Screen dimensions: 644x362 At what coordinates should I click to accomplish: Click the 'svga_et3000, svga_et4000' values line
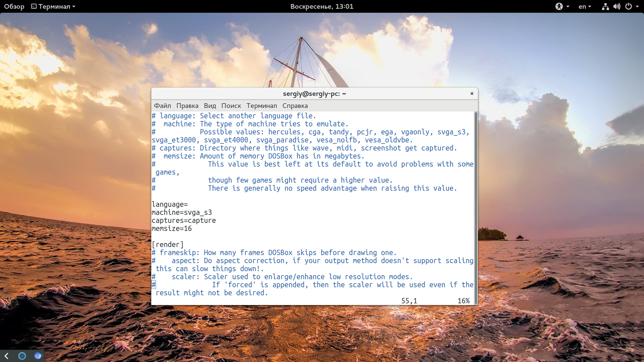[282, 140]
